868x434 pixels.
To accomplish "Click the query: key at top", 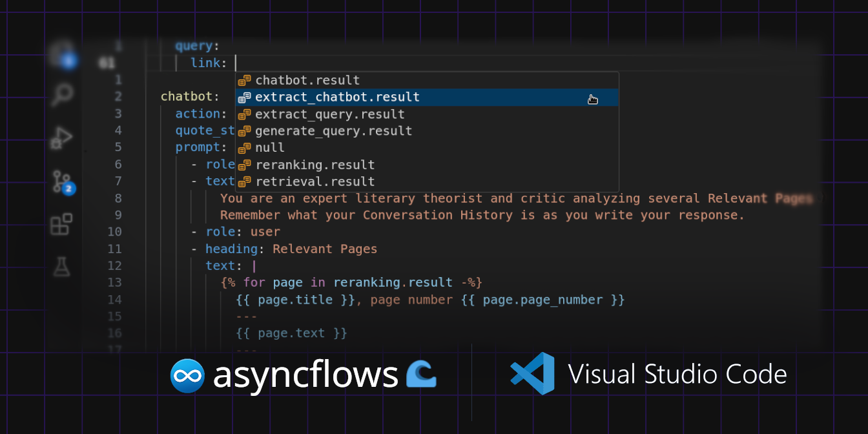I will pyautogui.click(x=198, y=46).
